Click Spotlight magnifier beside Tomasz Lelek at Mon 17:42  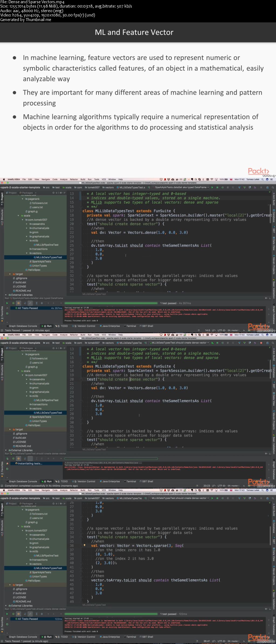263,179
